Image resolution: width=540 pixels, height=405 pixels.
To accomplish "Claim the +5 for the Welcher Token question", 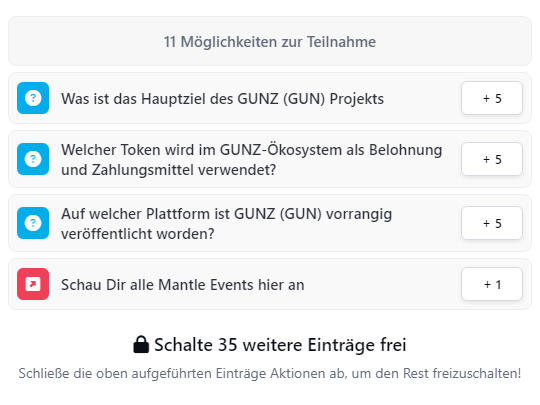I will (492, 159).
